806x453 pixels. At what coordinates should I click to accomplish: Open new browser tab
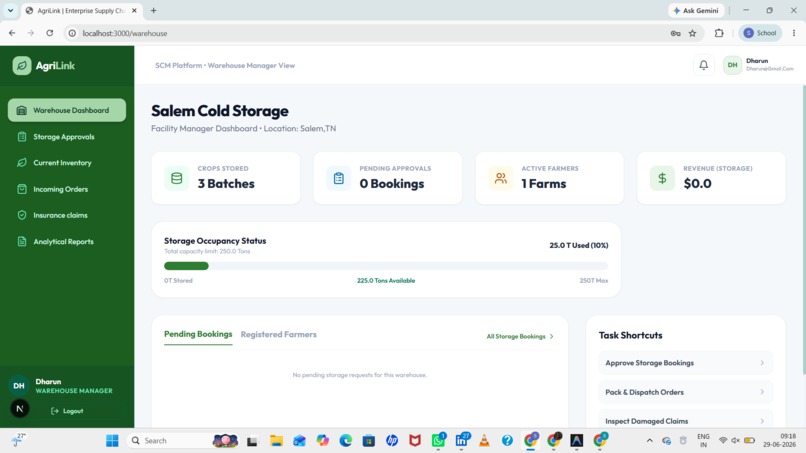click(x=153, y=10)
